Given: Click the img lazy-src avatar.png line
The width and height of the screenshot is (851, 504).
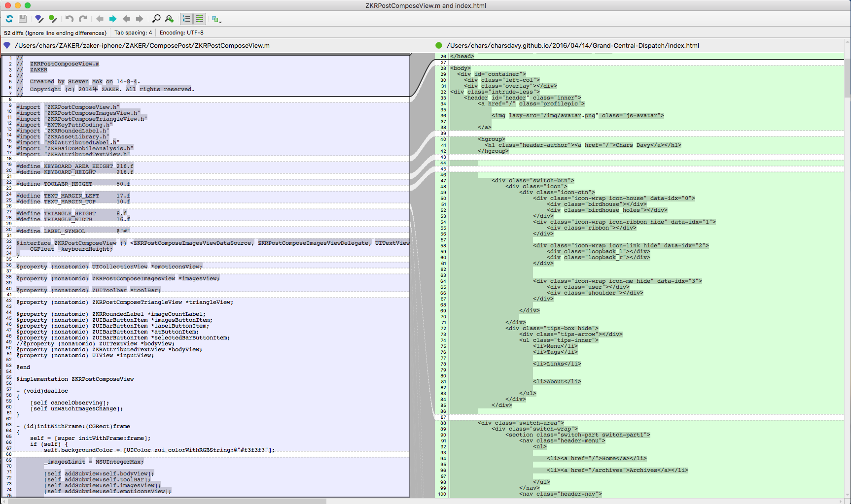Looking at the screenshot, I should coord(578,116).
